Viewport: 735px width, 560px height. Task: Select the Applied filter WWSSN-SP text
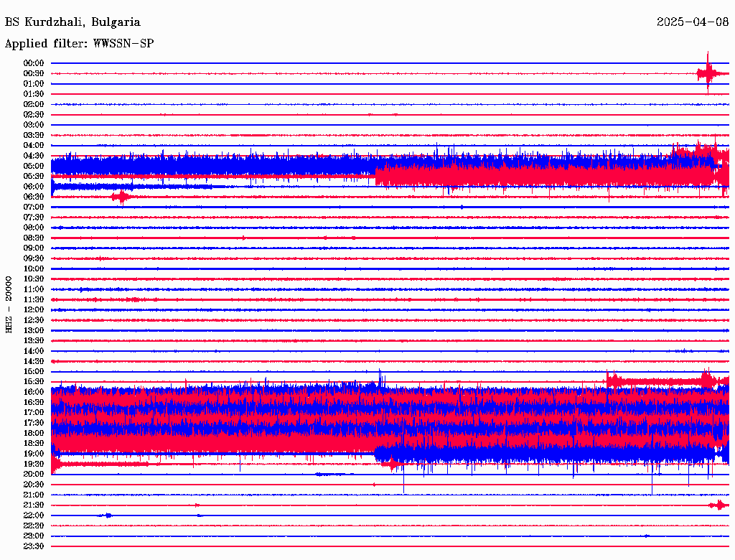[79, 44]
